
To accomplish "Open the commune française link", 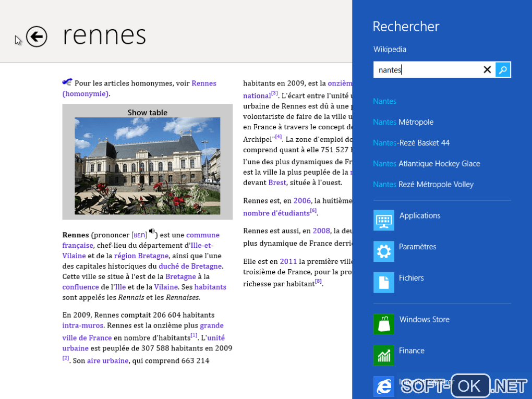I will coord(141,240).
